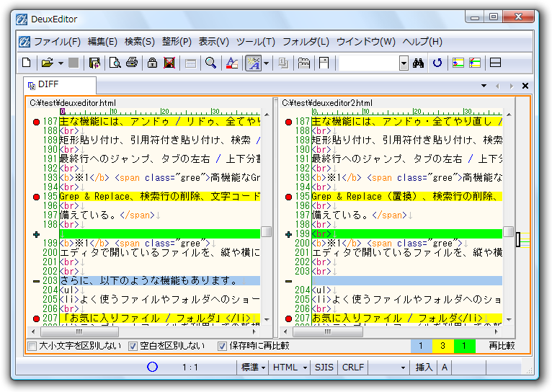Viewport: 552px width, 392px height.
Task: Click the printer icon
Action: [132, 63]
